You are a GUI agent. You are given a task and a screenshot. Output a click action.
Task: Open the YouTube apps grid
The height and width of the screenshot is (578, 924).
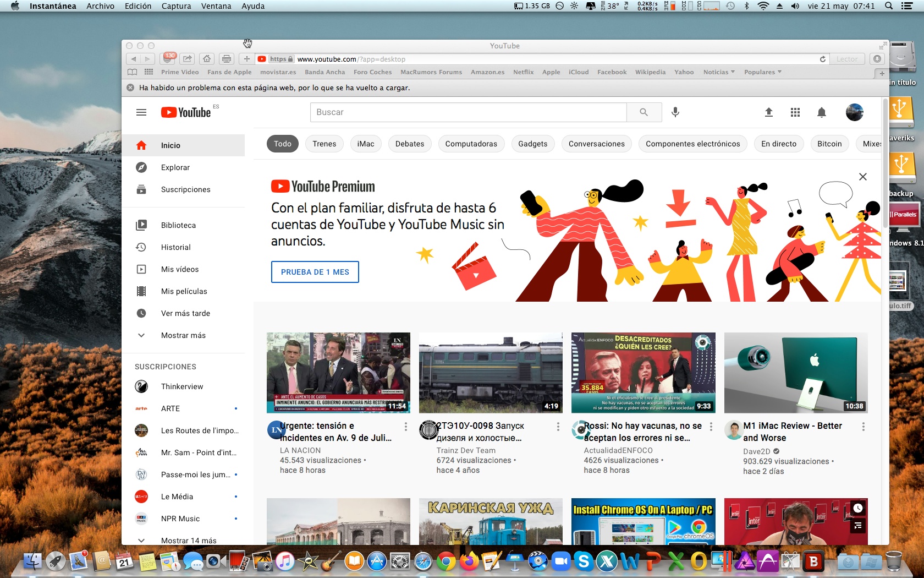pos(795,112)
